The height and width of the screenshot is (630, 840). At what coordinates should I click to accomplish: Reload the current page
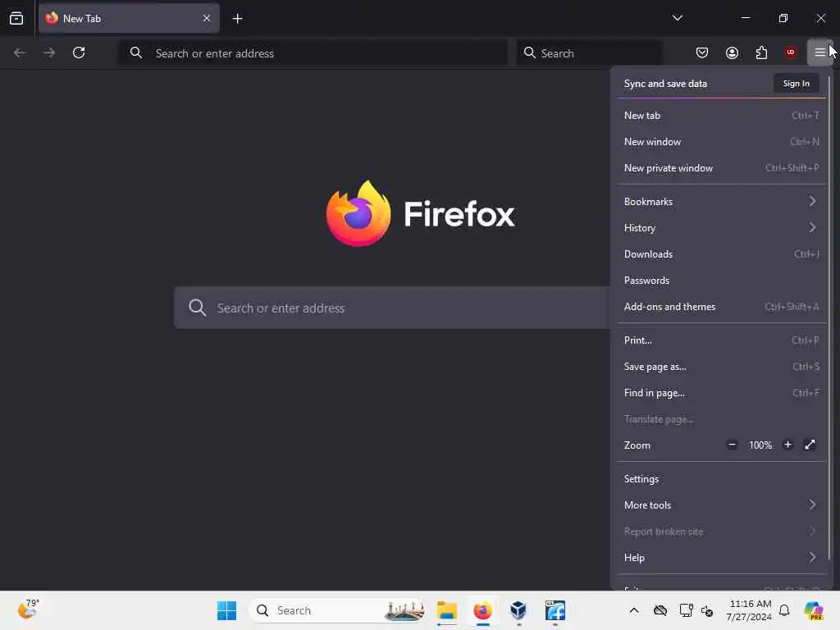point(79,52)
